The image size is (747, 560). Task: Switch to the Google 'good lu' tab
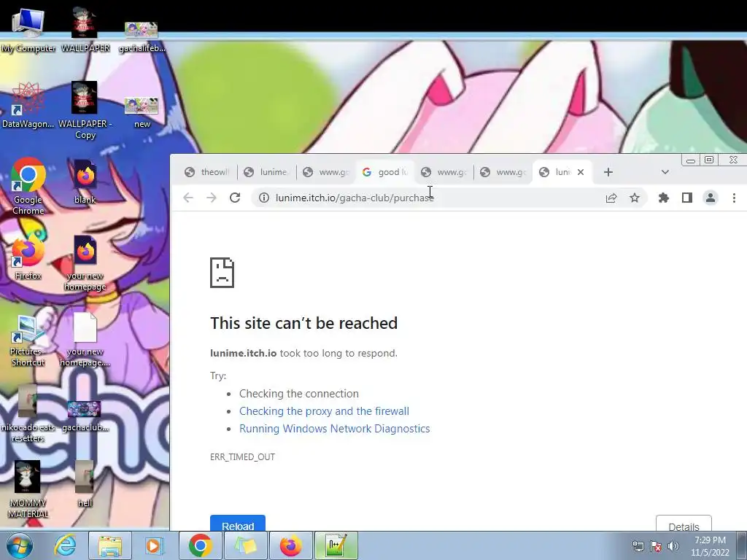pos(385,172)
